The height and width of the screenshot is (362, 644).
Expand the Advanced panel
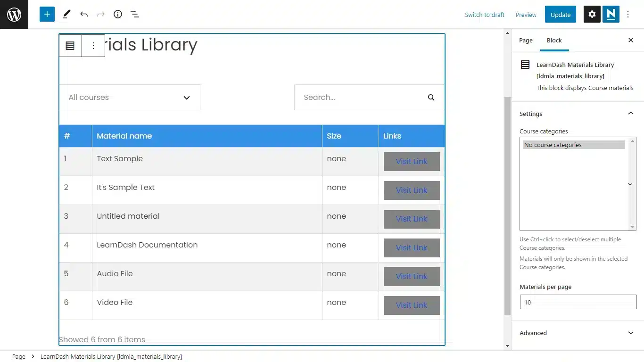tap(578, 333)
